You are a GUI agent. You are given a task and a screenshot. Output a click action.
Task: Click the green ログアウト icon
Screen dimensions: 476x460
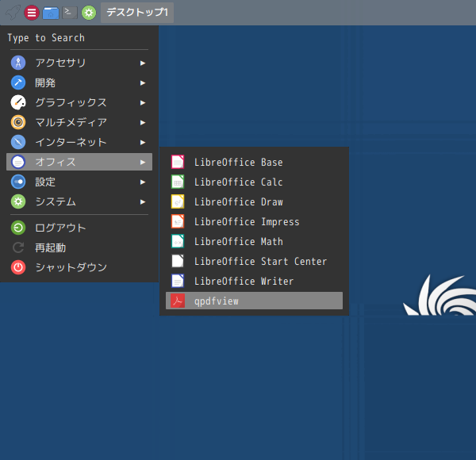(x=18, y=228)
